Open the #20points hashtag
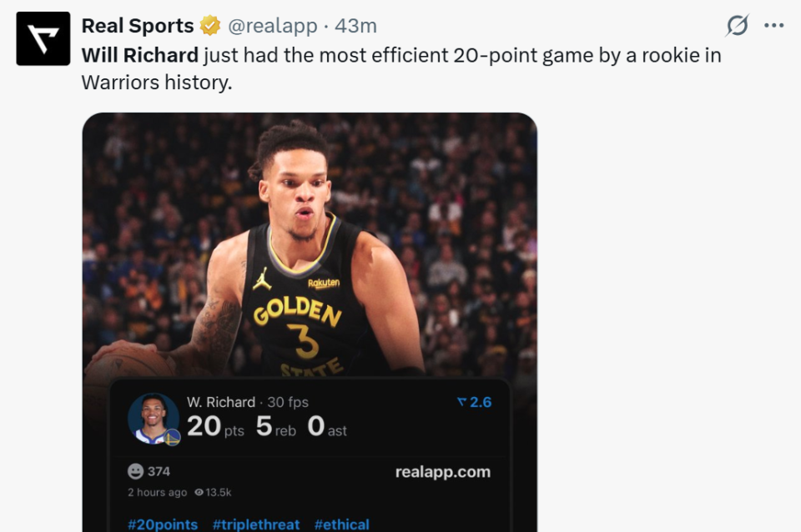 (163, 524)
